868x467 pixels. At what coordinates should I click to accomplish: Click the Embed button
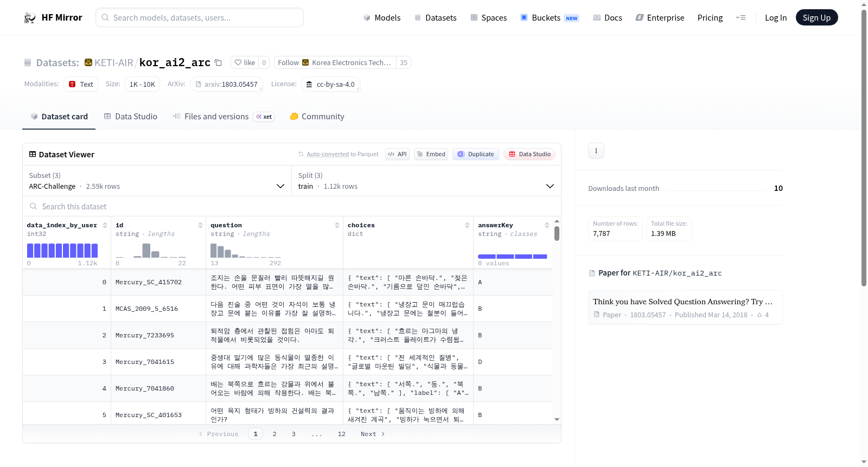[431, 154]
